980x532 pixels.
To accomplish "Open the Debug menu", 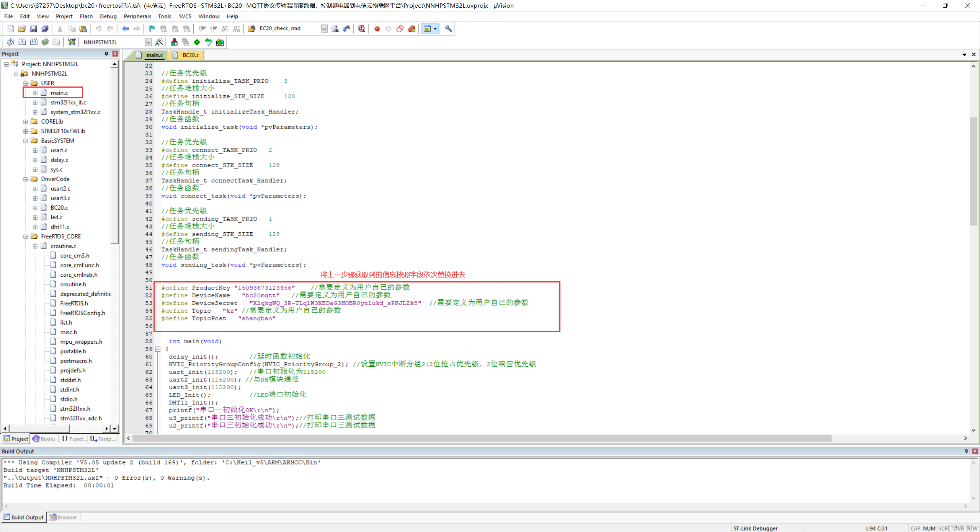I will (108, 16).
